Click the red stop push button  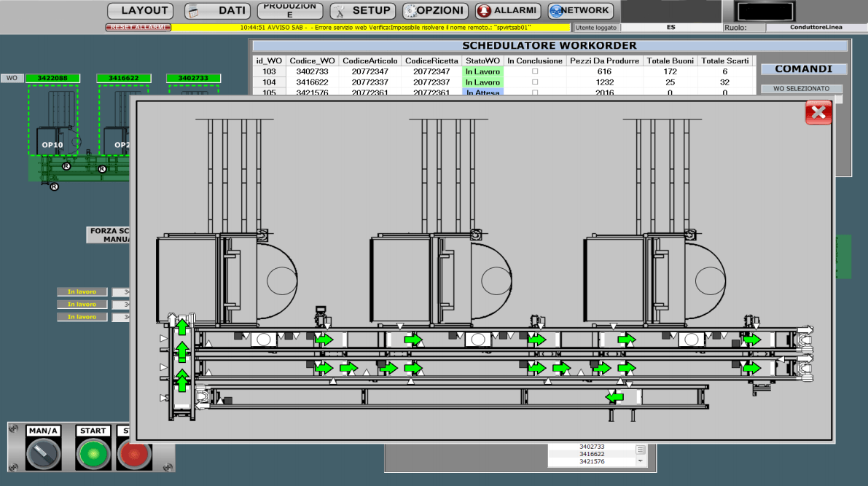[134, 454]
